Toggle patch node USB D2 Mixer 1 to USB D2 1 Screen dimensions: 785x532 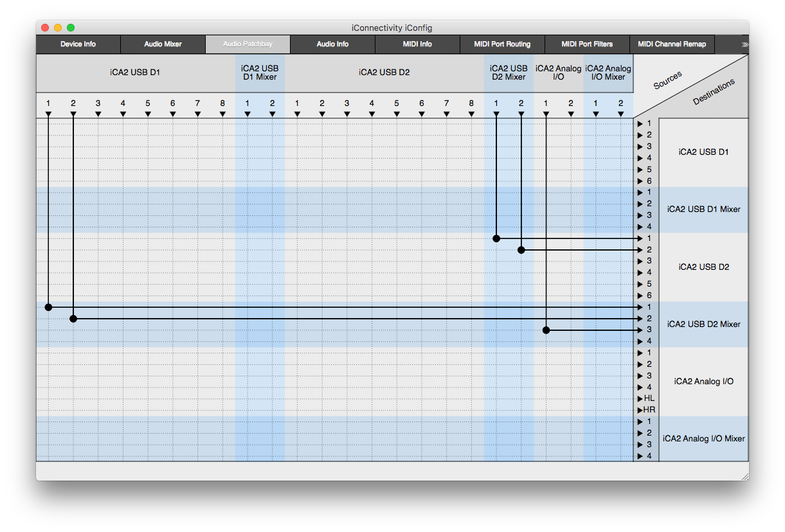tap(496, 238)
